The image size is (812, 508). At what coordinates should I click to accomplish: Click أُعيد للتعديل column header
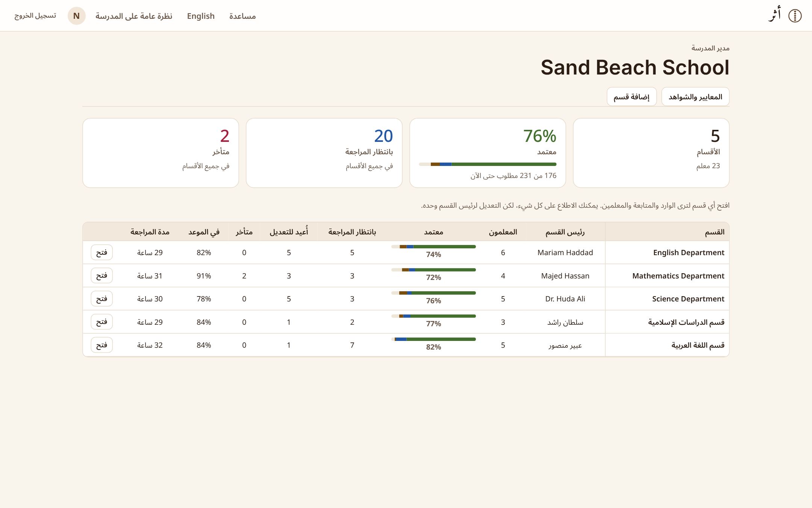289,232
